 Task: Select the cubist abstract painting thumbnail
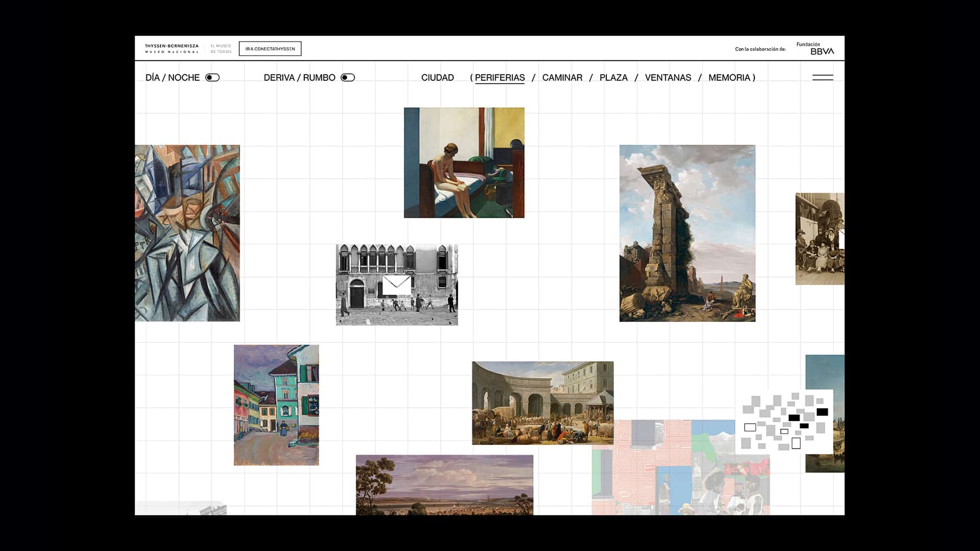coord(187,233)
